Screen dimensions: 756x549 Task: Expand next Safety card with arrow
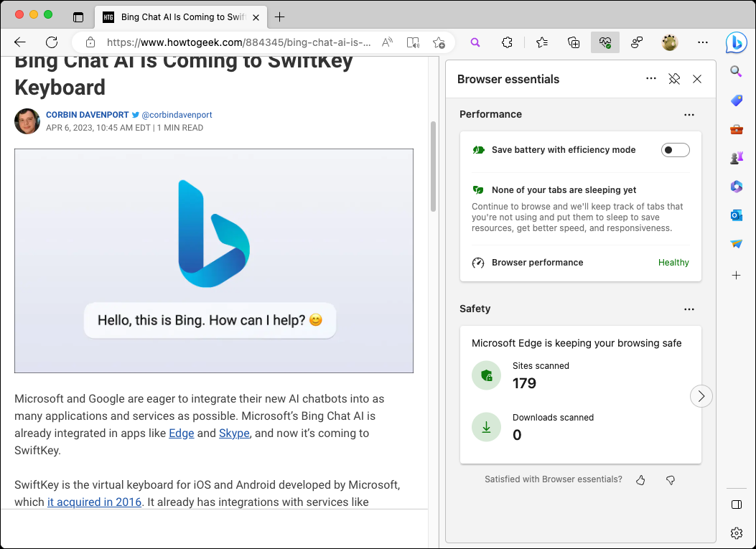(x=701, y=396)
